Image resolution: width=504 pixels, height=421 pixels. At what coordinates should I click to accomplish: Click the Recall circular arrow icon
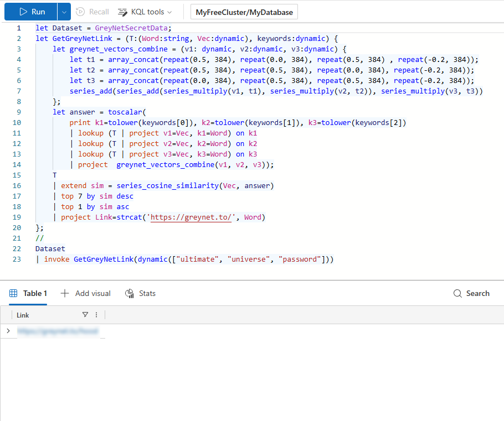[x=80, y=12]
